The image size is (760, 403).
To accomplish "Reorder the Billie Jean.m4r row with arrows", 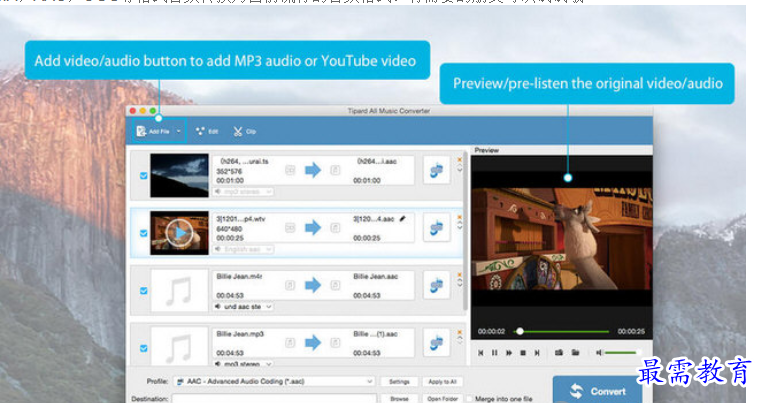I will click(x=459, y=283).
